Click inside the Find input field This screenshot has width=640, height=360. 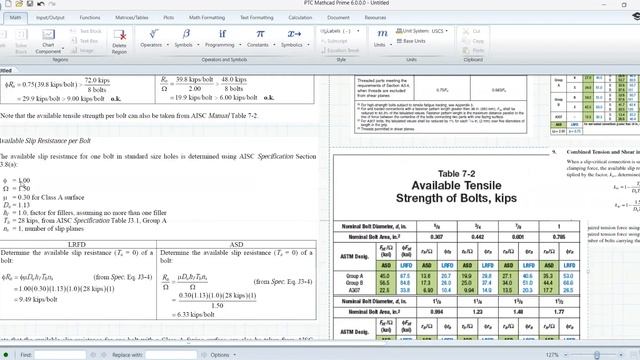[60, 355]
